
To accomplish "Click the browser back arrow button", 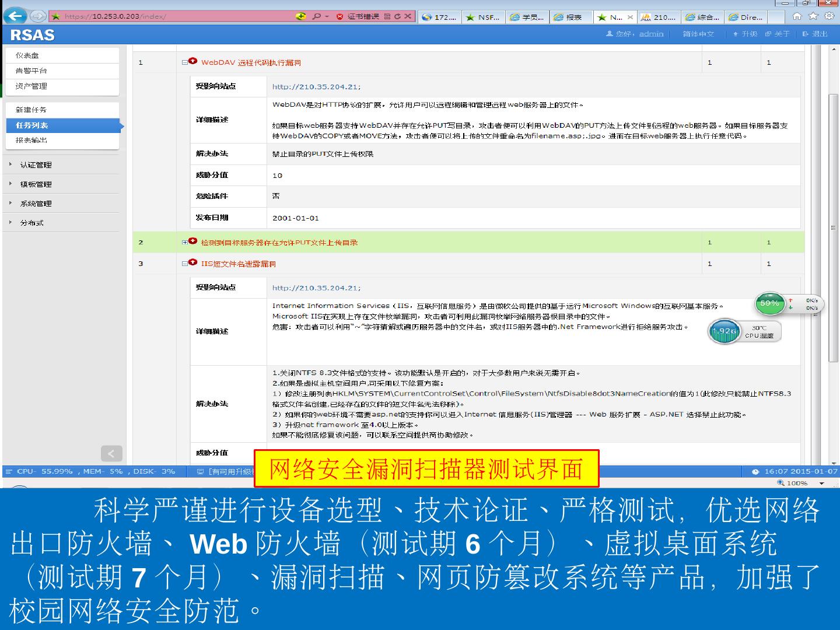I will click(16, 16).
